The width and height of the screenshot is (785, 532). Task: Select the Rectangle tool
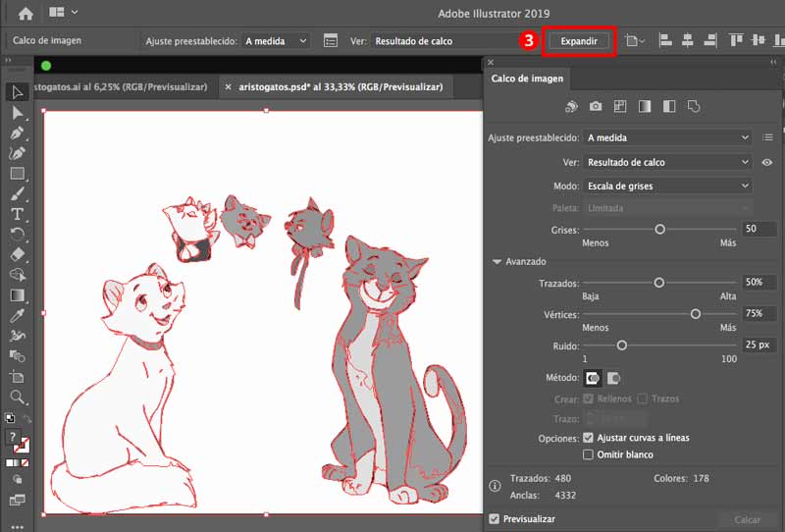tap(17, 174)
